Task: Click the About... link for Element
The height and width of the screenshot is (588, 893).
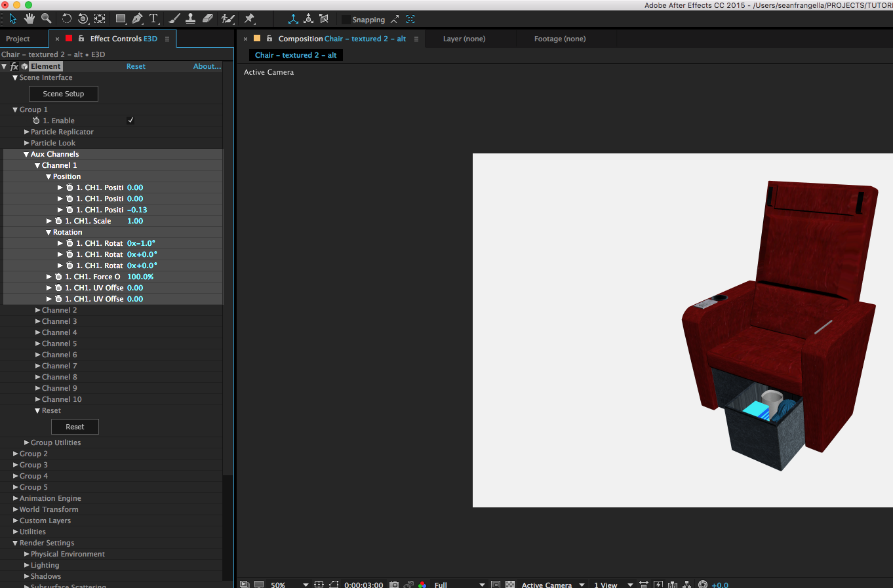Action: point(207,66)
